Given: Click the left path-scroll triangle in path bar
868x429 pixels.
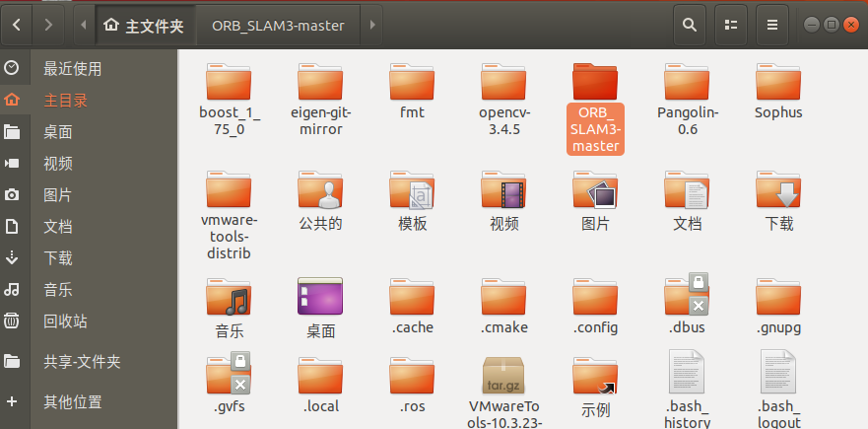Looking at the screenshot, I should click(x=84, y=25).
